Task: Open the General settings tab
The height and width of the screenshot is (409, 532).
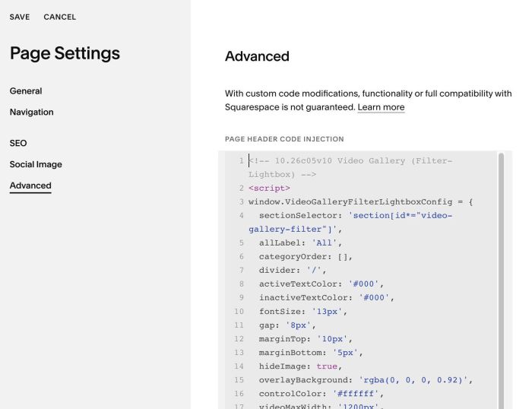Action: click(x=26, y=91)
